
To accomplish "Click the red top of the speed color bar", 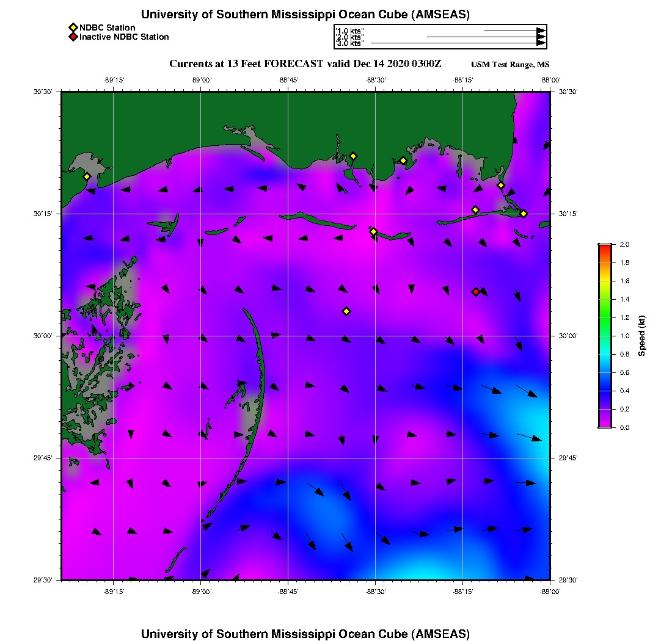I will (x=605, y=247).
